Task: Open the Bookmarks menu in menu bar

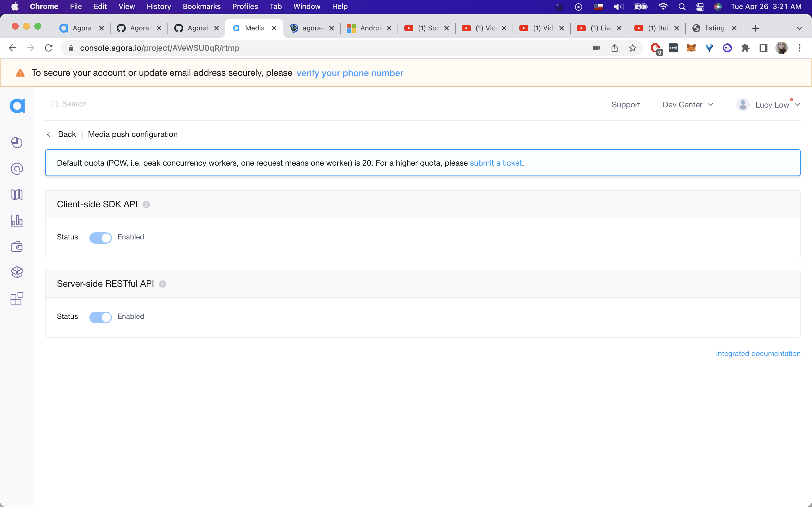Action: (201, 6)
